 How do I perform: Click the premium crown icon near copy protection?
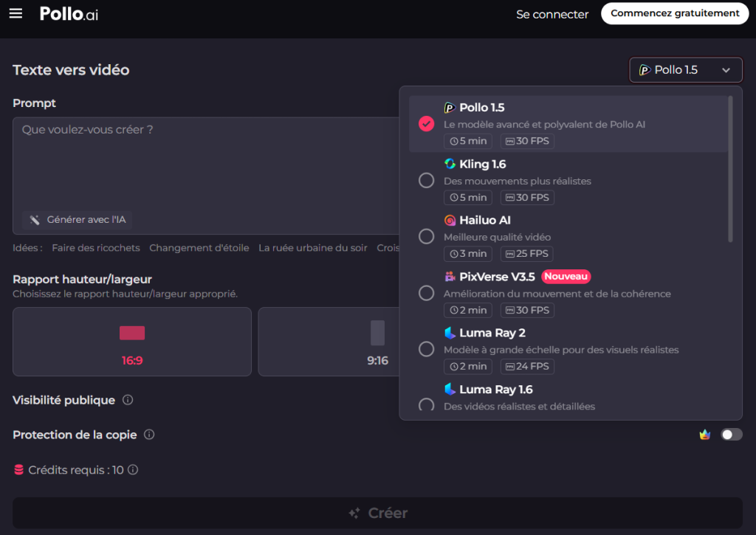[x=705, y=435]
